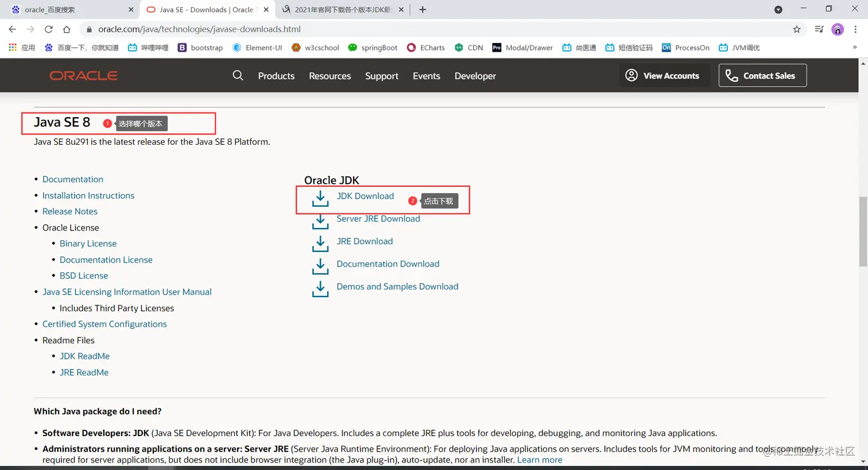Open Oracle site search magnifier
The height and width of the screenshot is (470, 868).
(238, 75)
